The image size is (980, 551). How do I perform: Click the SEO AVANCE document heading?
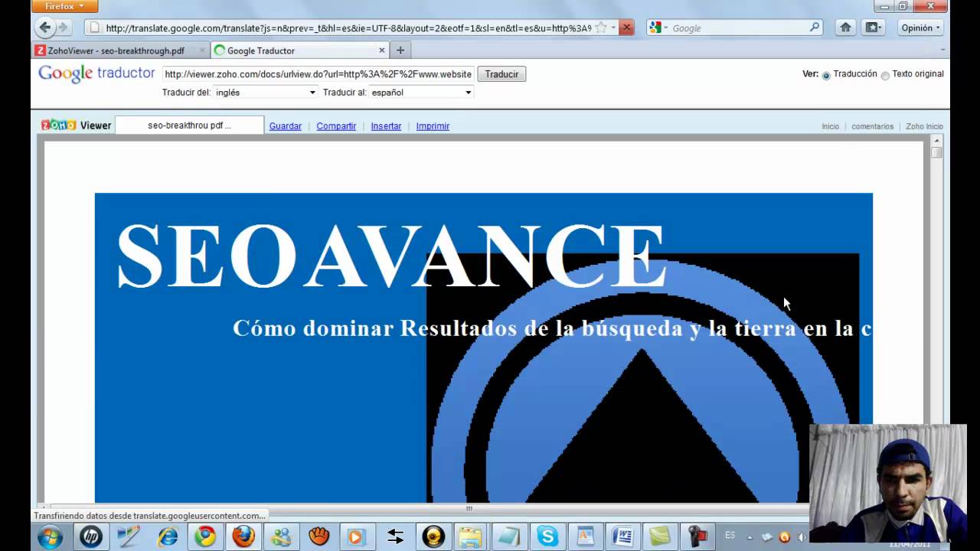coord(390,256)
